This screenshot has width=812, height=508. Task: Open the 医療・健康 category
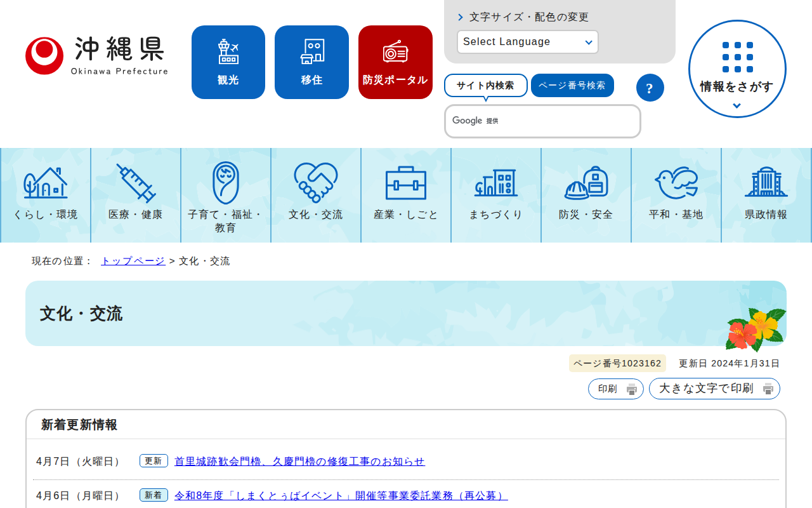pyautogui.click(x=136, y=195)
